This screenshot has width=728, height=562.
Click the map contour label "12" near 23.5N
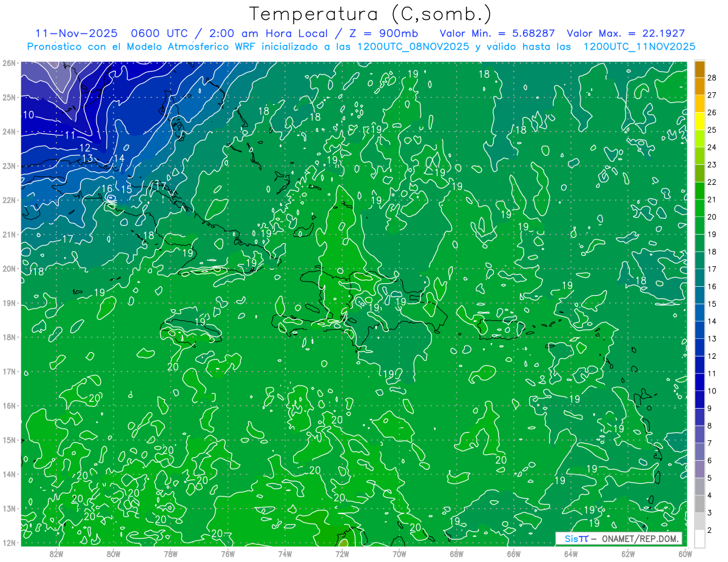(x=85, y=148)
